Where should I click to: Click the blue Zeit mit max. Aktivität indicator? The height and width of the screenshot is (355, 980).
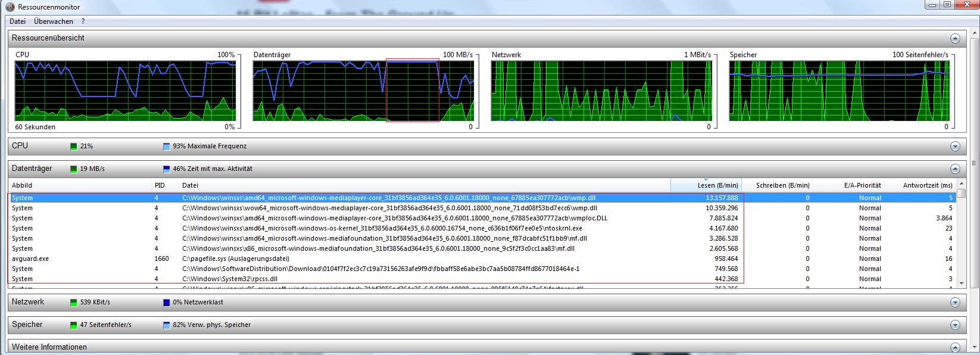pyautogui.click(x=167, y=169)
